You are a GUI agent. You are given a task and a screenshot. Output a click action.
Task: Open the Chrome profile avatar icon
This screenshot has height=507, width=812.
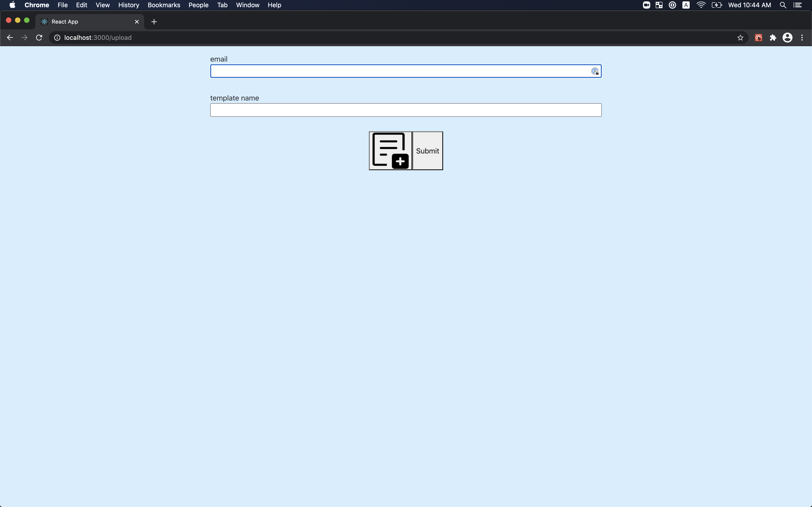787,38
